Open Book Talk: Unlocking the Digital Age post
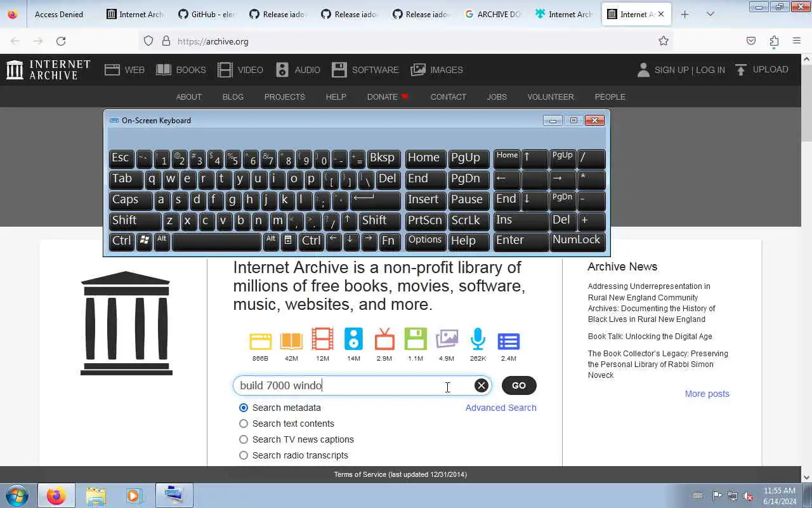The height and width of the screenshot is (508, 812). pos(650,337)
